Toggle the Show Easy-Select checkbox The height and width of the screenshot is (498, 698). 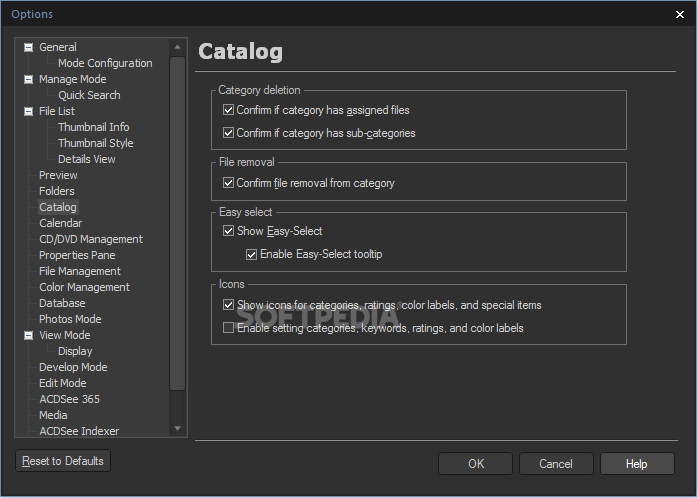(x=228, y=231)
